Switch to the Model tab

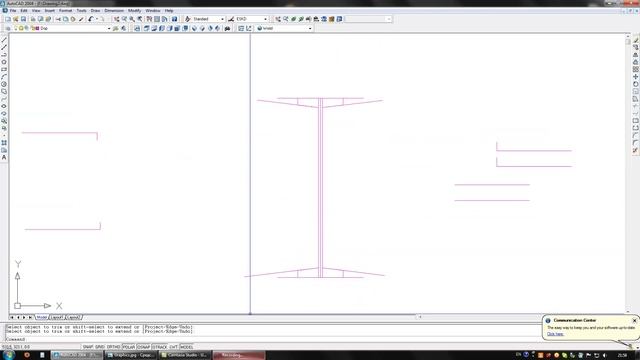[42, 317]
